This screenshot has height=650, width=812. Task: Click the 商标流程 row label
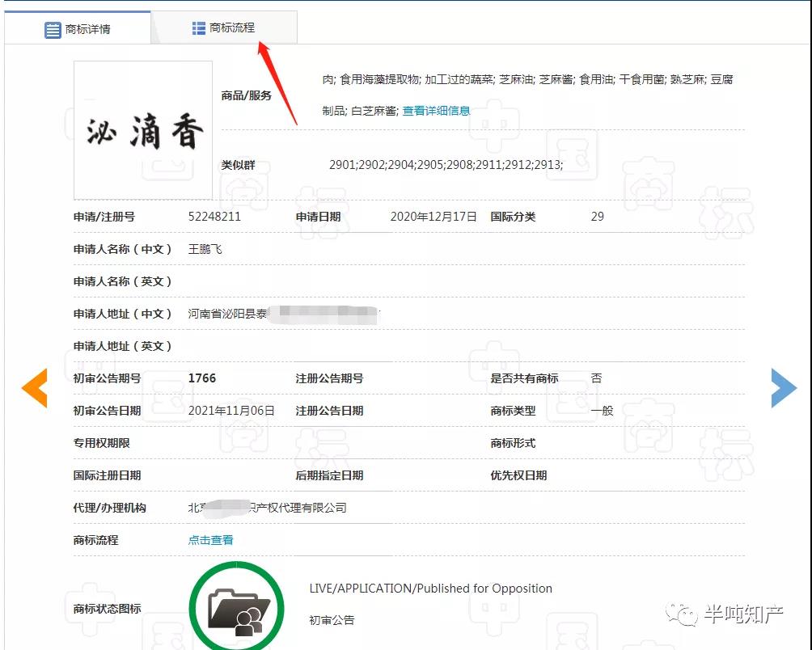[95, 540]
